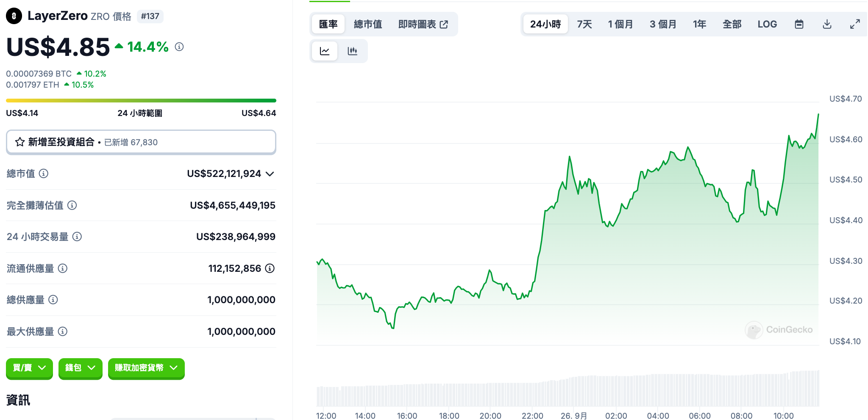The width and height of the screenshot is (868, 420).
Task: Select the 3 個月 time range
Action: point(663,24)
